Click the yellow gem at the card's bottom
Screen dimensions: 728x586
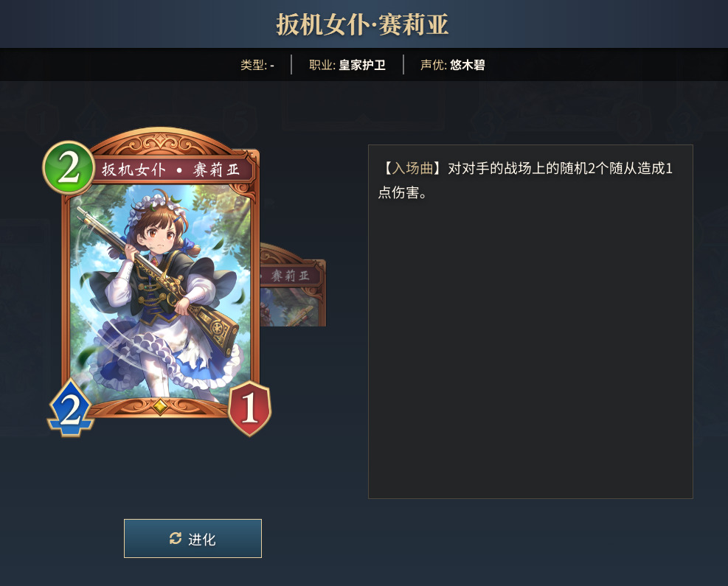160,406
